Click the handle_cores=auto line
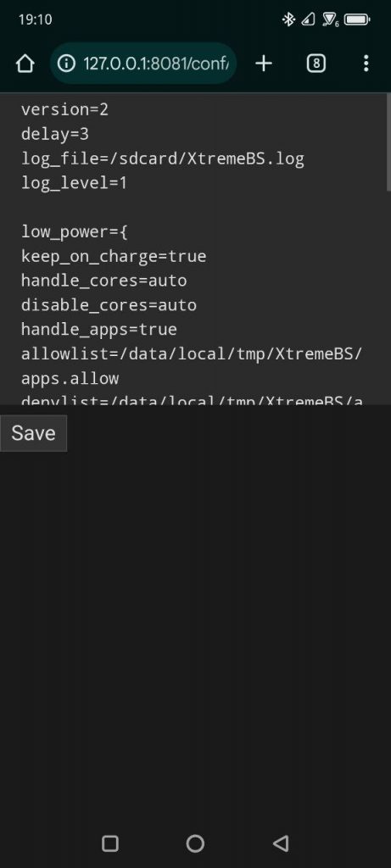The image size is (391, 868). pos(104,281)
